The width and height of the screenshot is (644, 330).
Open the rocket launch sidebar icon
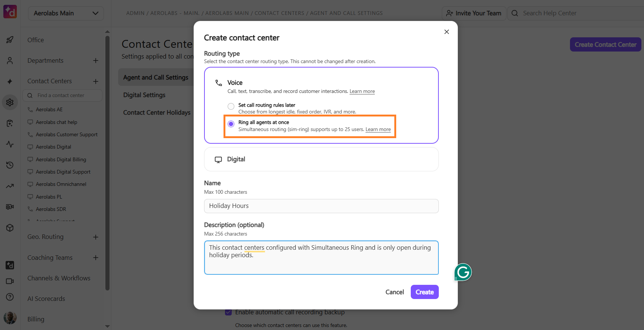coord(10,40)
